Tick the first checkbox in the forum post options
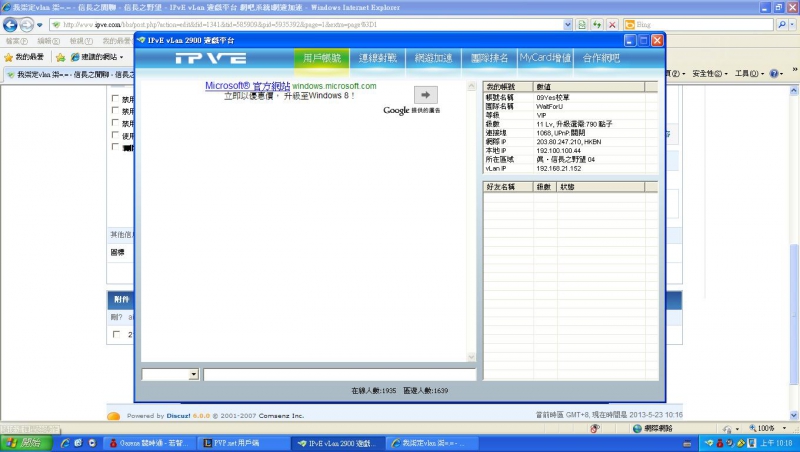The height and width of the screenshot is (452, 800). click(x=115, y=98)
